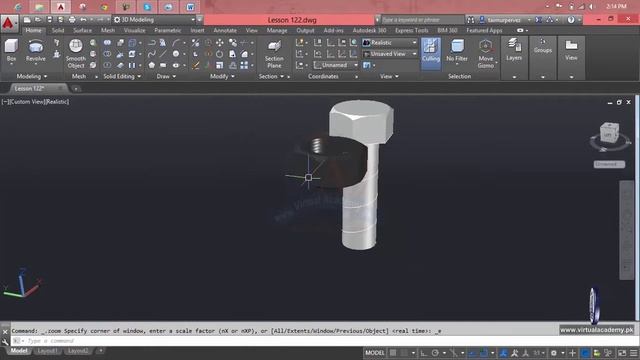The height and width of the screenshot is (360, 640).
Task: Click the MODEL space button
Action: (x=375, y=353)
